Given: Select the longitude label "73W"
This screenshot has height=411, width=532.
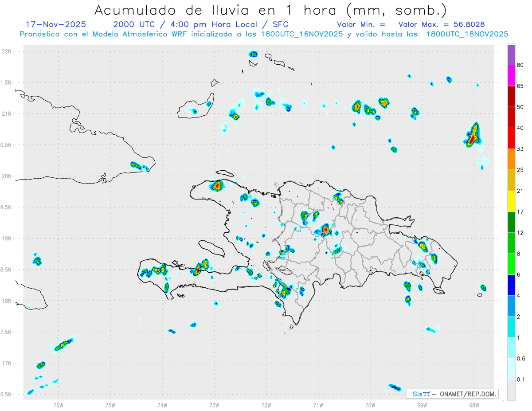Looking at the screenshot, I should (x=214, y=405).
